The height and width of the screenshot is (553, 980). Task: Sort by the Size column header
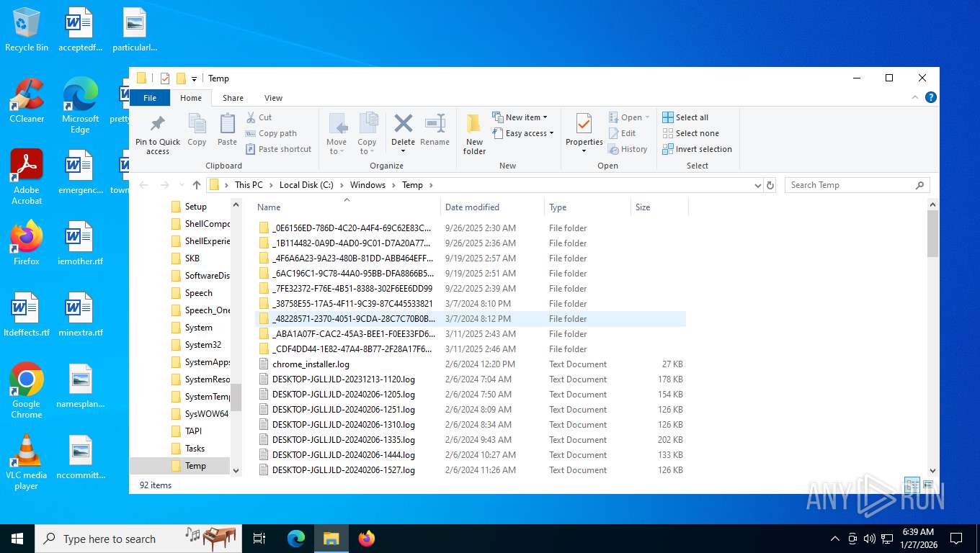(x=659, y=207)
